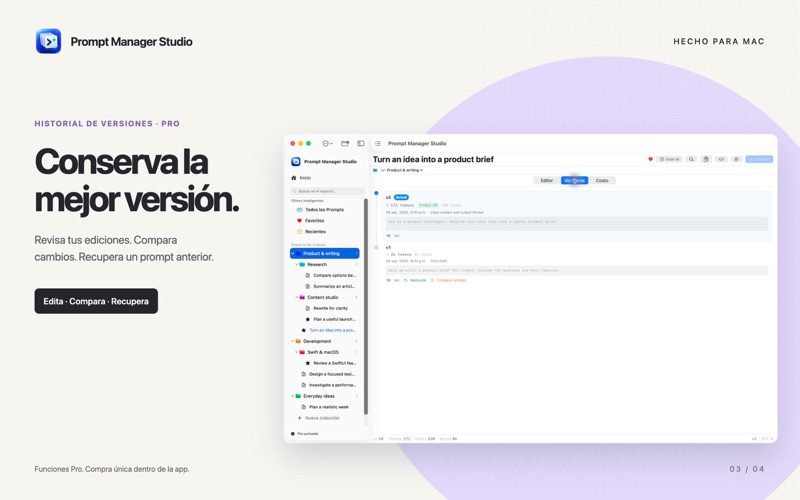Screen dimensions: 800x500
Task: Collapse the Research folder
Action: click(x=297, y=264)
